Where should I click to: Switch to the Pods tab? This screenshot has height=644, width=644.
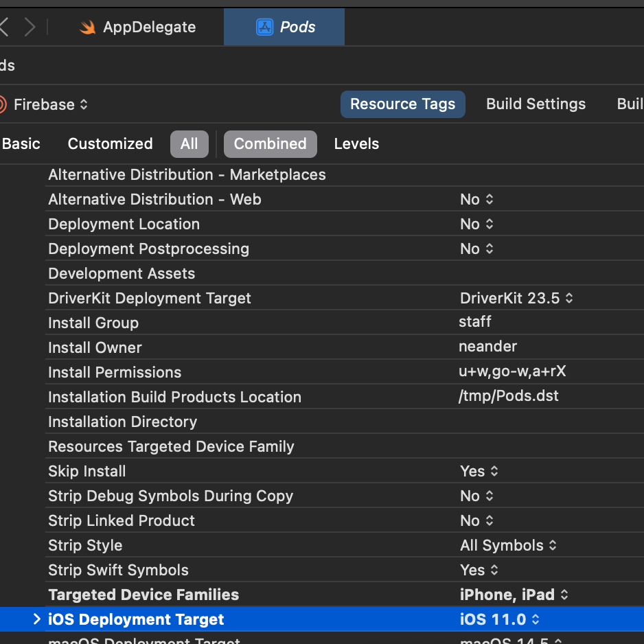point(284,27)
